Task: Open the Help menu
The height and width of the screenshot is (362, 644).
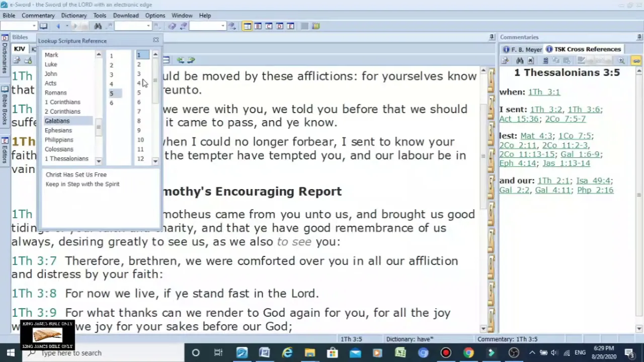Action: tap(205, 16)
